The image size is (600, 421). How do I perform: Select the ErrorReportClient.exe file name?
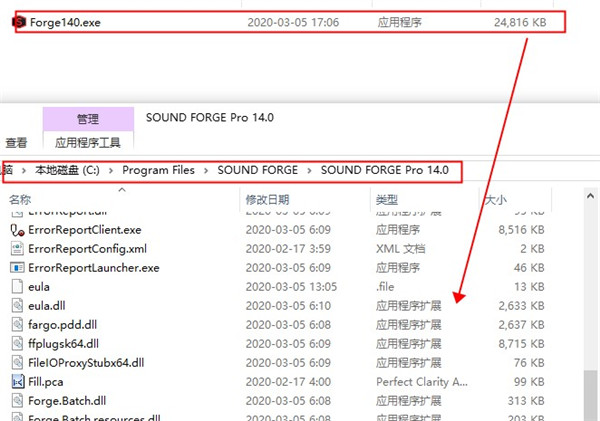pos(85,230)
